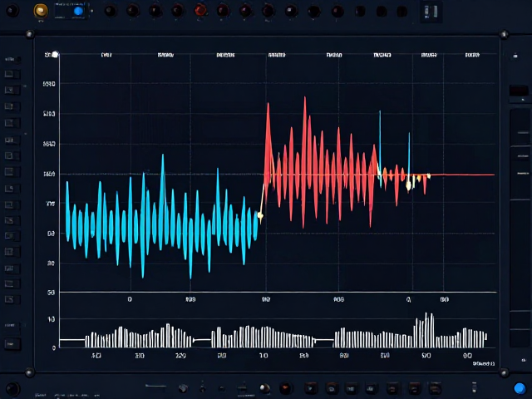Click the bright red knob in top row
532x399 pixels.
pyautogui.click(x=200, y=10)
